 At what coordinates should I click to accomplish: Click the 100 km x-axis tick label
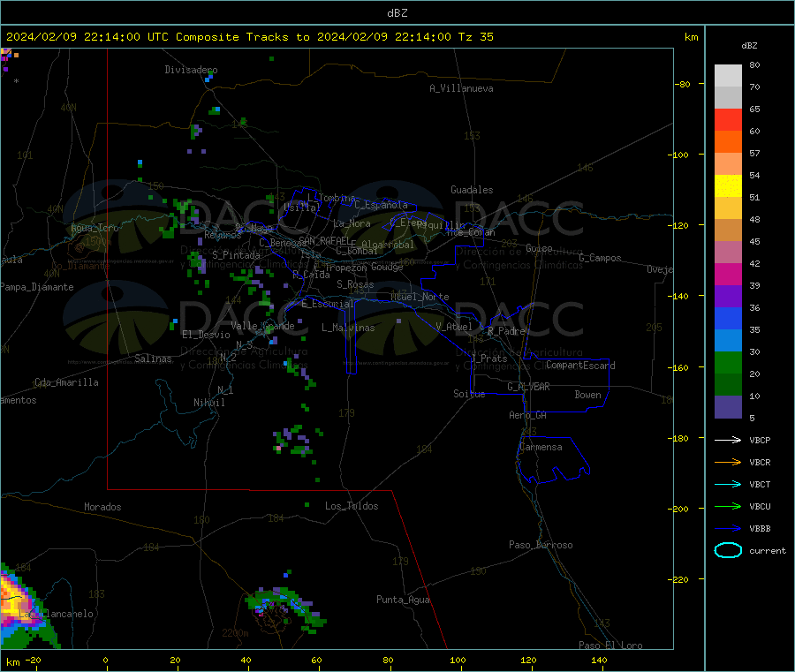(458, 660)
